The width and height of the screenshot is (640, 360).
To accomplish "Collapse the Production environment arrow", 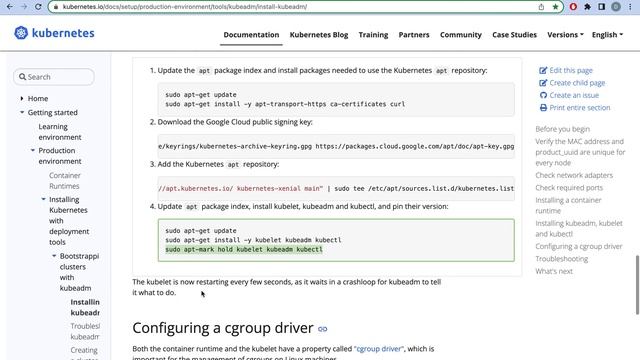I will pyautogui.click(x=33, y=150).
